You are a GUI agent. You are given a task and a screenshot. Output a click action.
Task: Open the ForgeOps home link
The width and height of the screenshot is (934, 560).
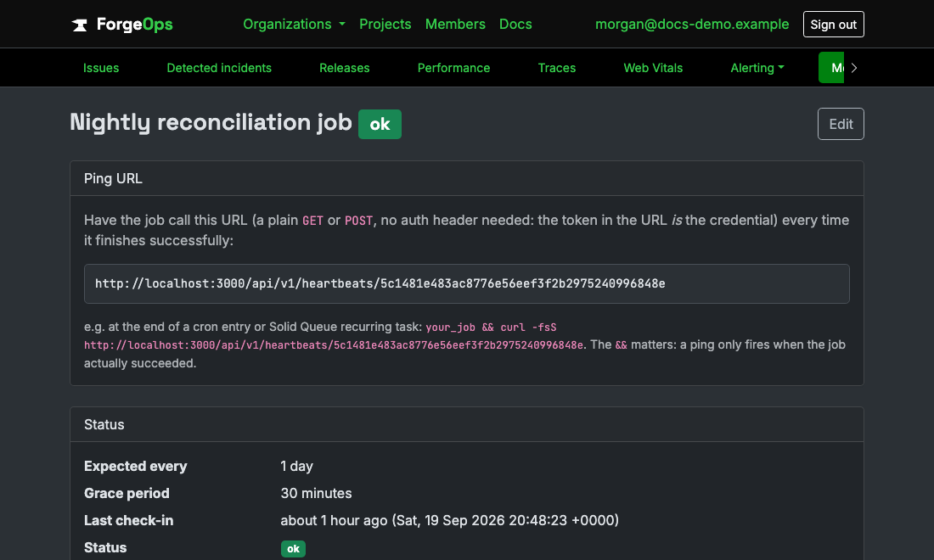point(122,25)
